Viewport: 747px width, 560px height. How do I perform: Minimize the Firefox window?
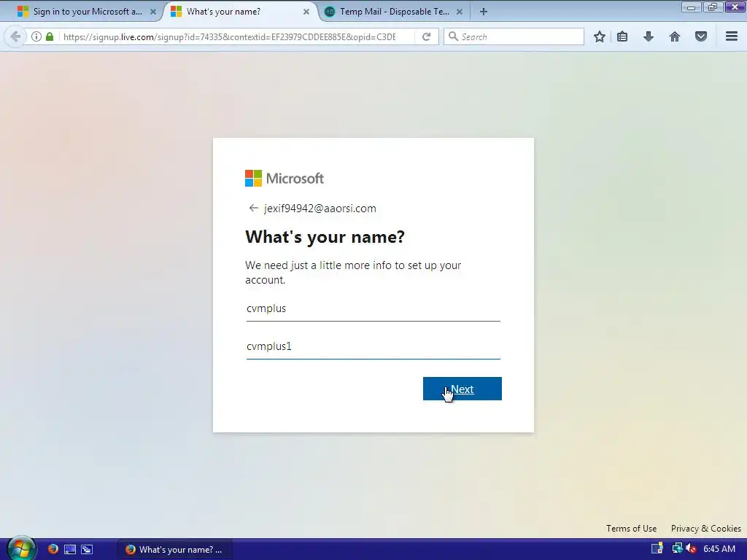pyautogui.click(x=691, y=7)
